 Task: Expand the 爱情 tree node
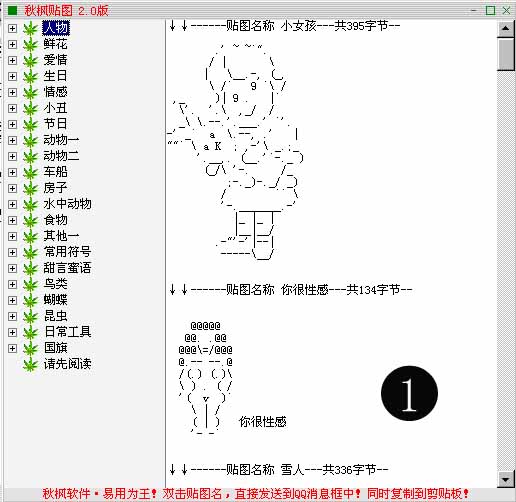[12, 60]
